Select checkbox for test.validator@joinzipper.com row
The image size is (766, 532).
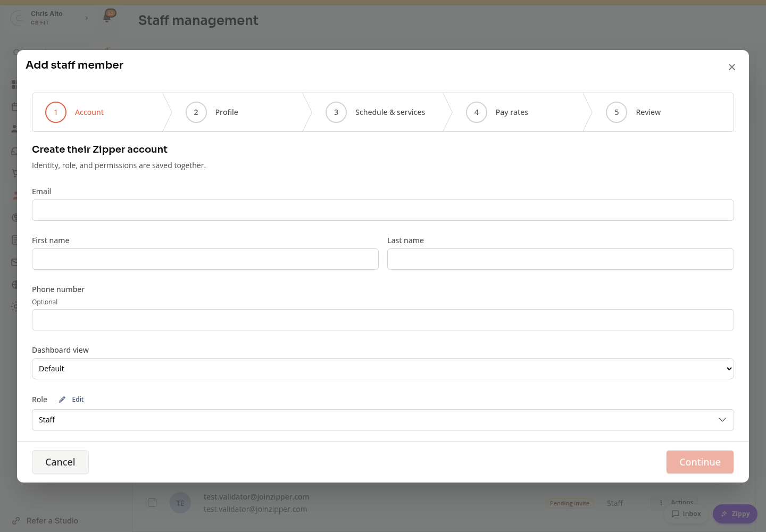coord(152,503)
